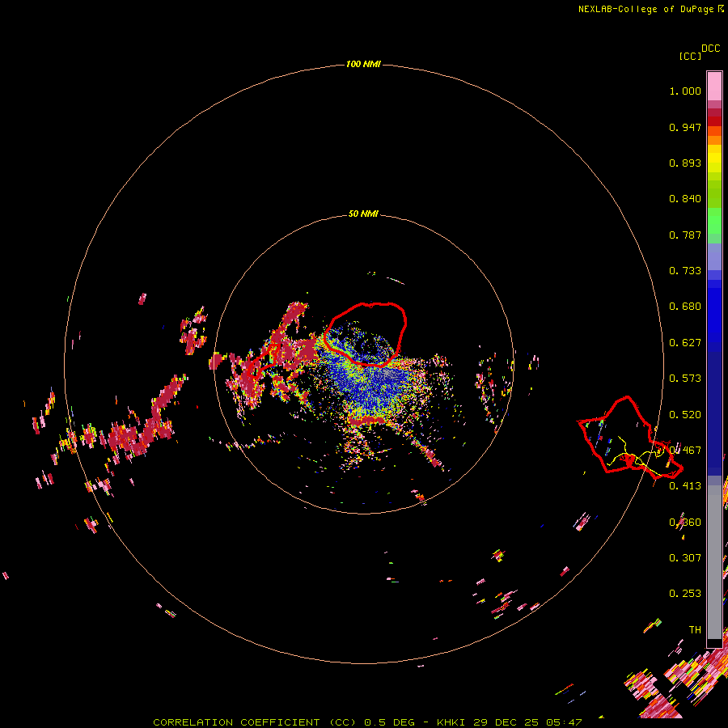Click the TH threshold label on the legend
The height and width of the screenshot is (728, 728).
[695, 630]
